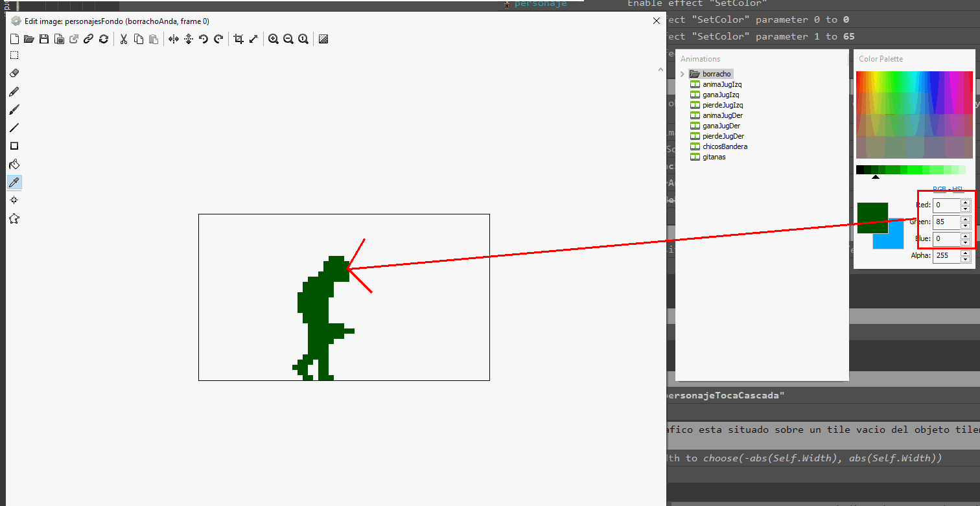Click the Copy icon in toolbar

[x=139, y=39]
